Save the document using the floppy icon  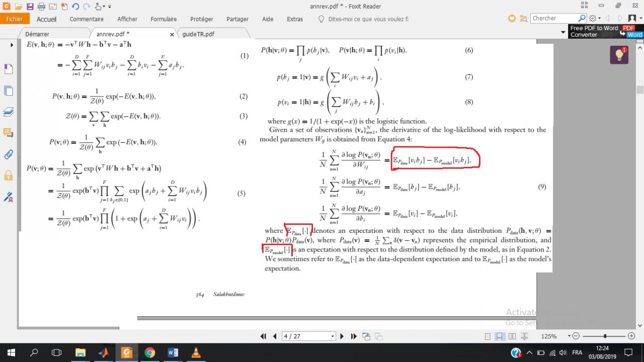[30, 7]
